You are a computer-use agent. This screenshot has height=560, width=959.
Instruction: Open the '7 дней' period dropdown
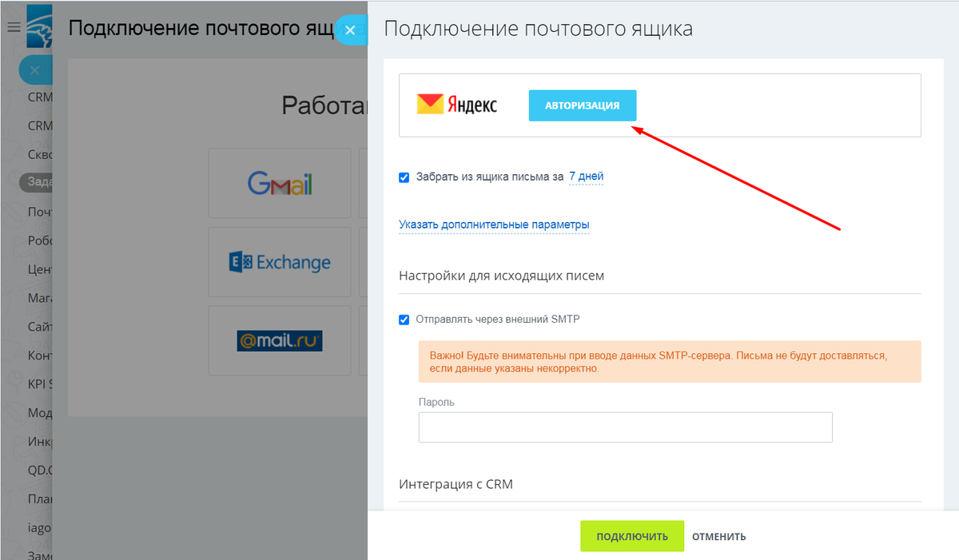point(586,177)
